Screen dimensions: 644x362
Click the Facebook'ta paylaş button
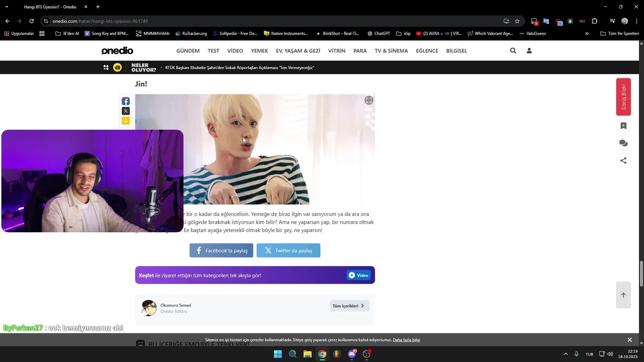pos(221,250)
